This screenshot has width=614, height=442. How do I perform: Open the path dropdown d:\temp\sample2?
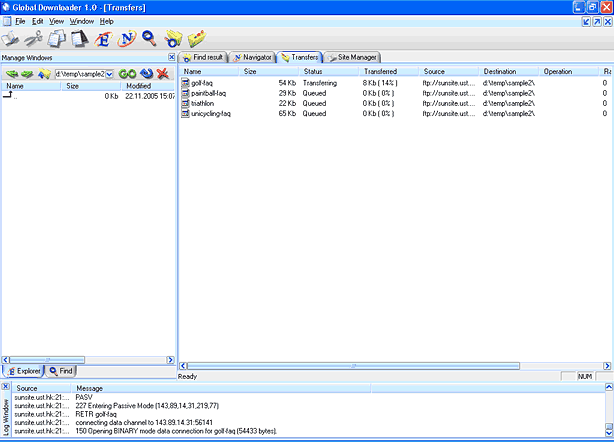click(109, 74)
